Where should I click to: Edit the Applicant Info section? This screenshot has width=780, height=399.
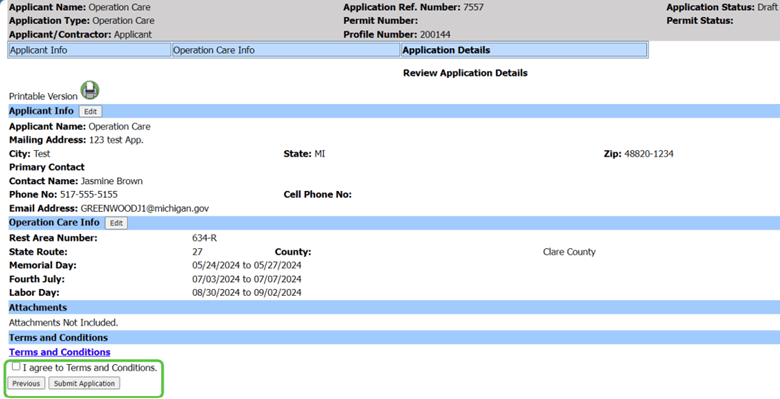tap(90, 111)
